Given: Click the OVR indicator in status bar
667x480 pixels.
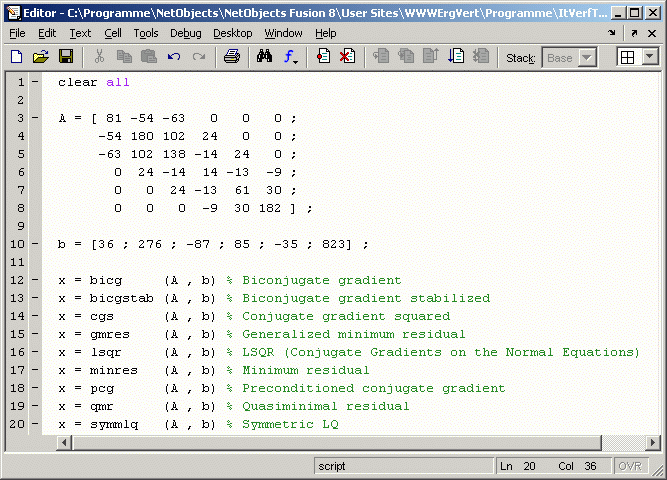Looking at the screenshot, I should tap(629, 466).
